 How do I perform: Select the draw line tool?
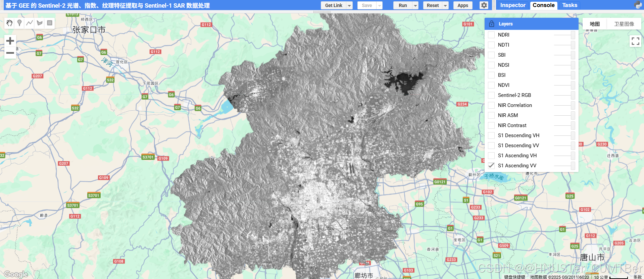tap(30, 23)
